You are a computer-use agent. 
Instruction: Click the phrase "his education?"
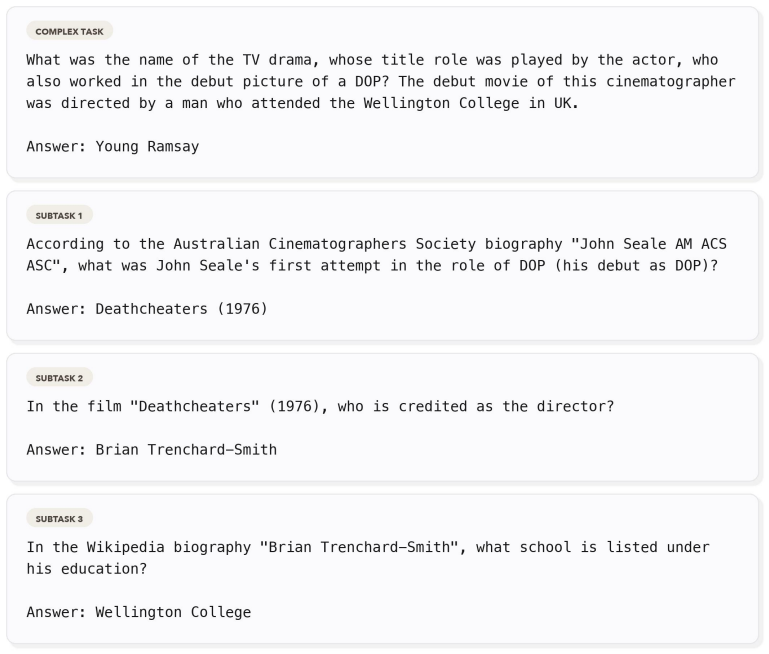(x=87, y=569)
